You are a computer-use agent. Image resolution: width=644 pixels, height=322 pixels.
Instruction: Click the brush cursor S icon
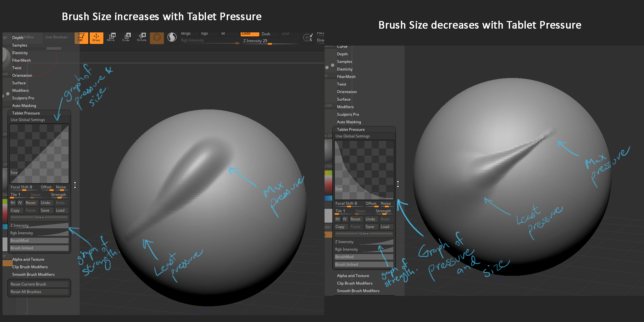pyautogui.click(x=308, y=38)
